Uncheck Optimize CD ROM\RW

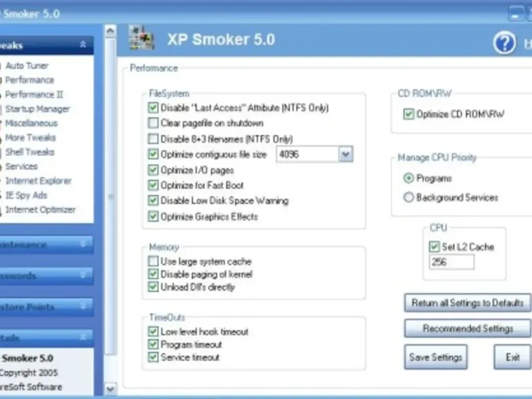pyautogui.click(x=408, y=114)
